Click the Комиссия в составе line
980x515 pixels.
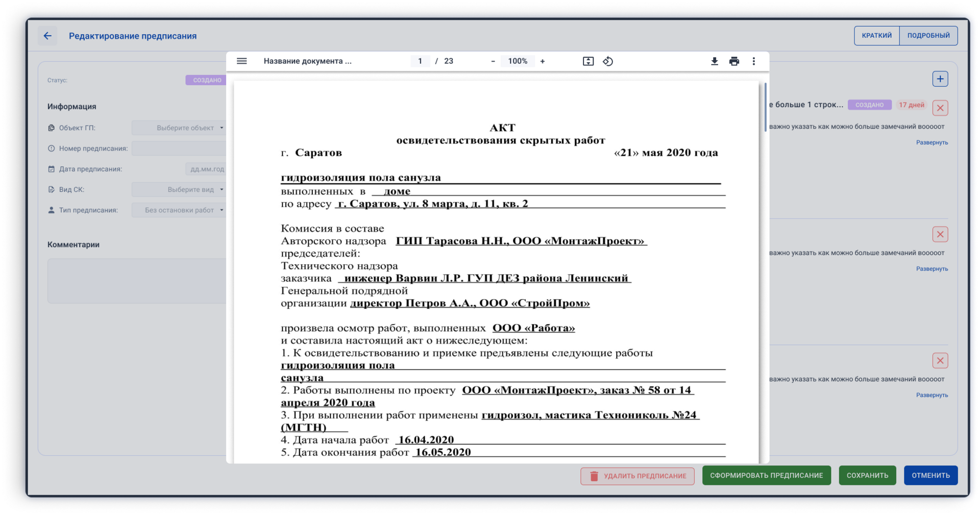pos(332,229)
